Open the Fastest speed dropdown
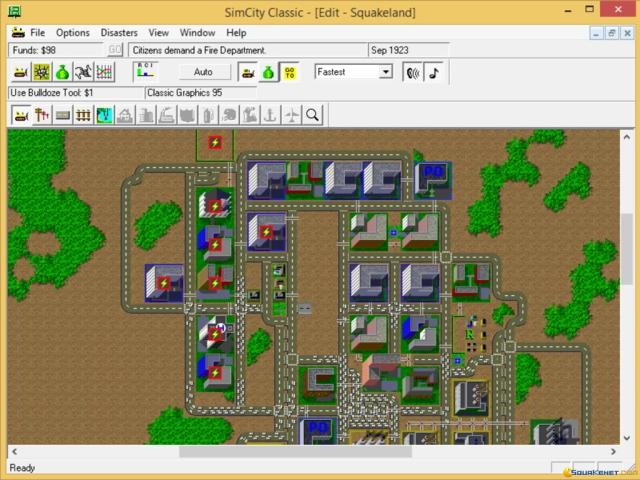640x480 pixels. 385,72
